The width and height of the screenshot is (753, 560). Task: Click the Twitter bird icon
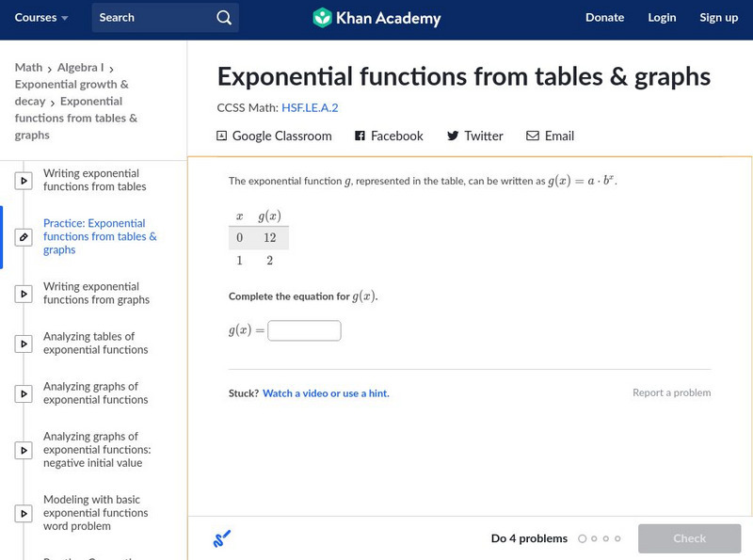pyautogui.click(x=453, y=136)
